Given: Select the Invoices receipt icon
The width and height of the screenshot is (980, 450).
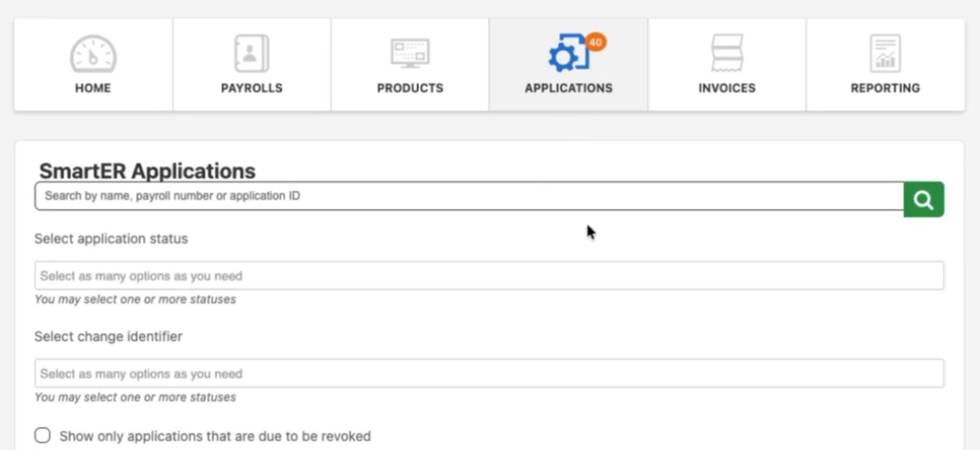Looking at the screenshot, I should (727, 54).
